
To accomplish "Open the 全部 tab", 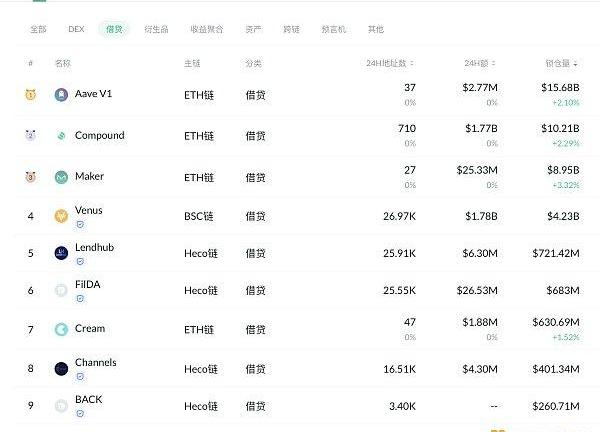I will pyautogui.click(x=38, y=30).
